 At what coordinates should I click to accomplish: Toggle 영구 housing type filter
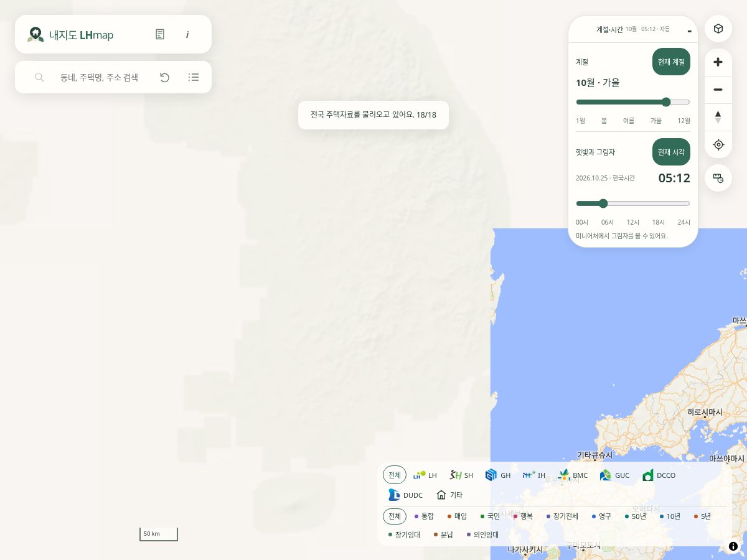click(602, 516)
